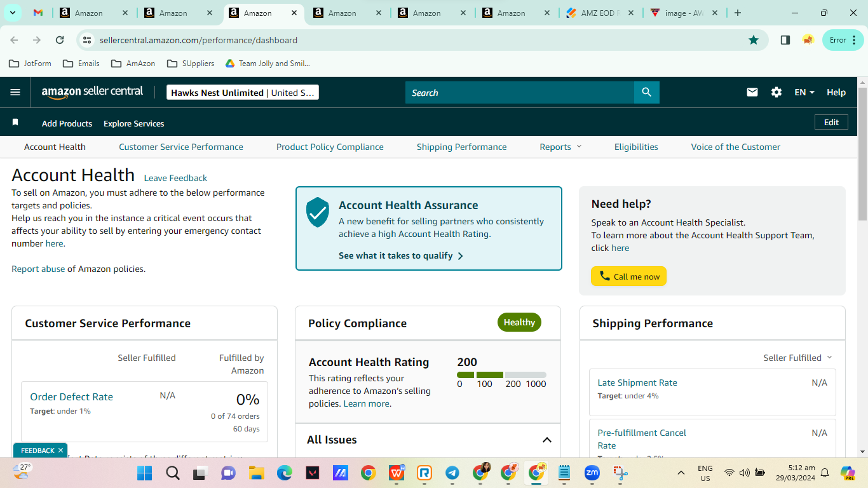Image resolution: width=868 pixels, height=488 pixels.
Task: Open the Seller Central hamburger menu
Action: pyautogui.click(x=15, y=92)
